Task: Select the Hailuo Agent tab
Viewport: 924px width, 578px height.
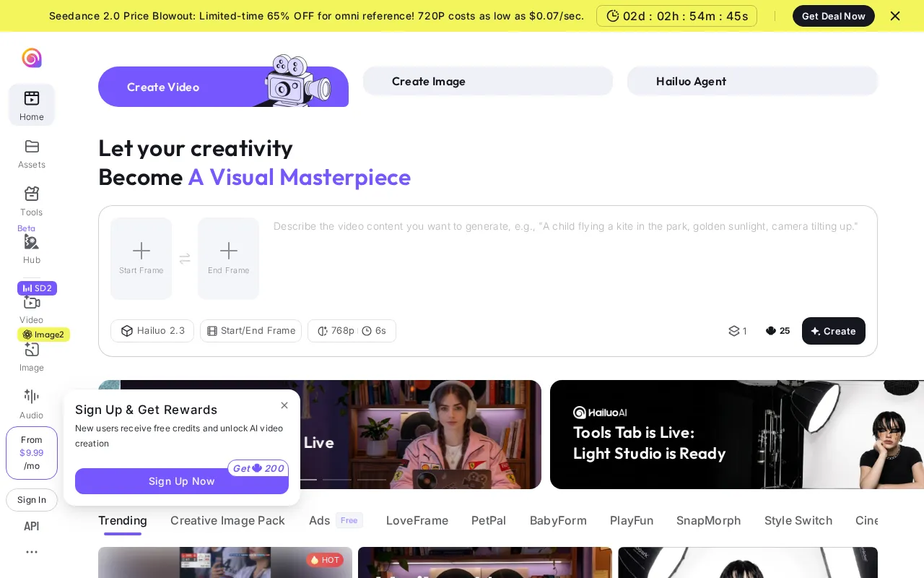Action: [752, 81]
